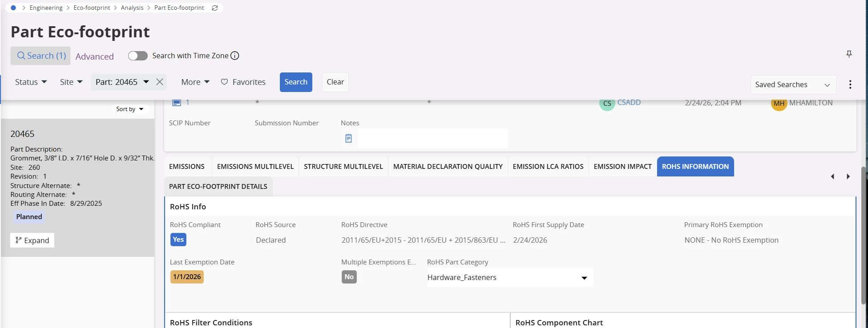Click the RoHS Component Chart heading
This screenshot has height=328, width=868.
[x=559, y=323]
